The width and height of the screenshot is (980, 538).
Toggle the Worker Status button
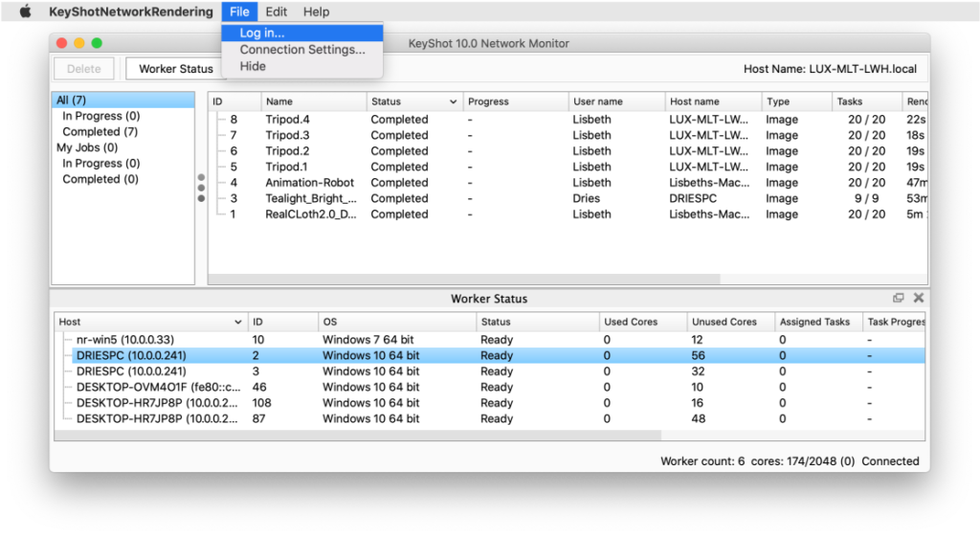tap(175, 69)
